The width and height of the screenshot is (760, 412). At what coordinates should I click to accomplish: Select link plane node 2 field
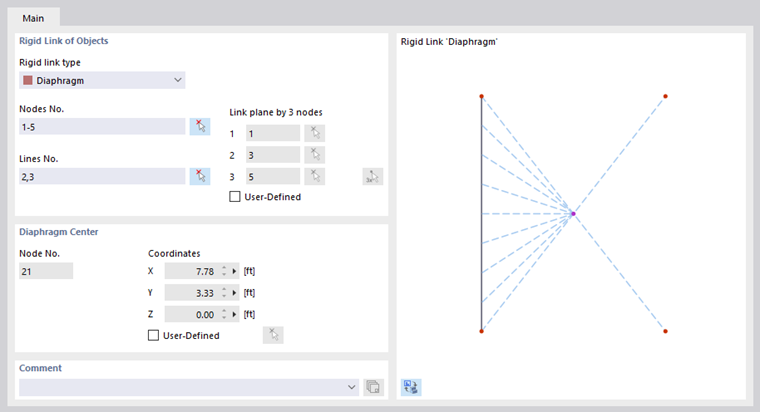[x=273, y=155]
